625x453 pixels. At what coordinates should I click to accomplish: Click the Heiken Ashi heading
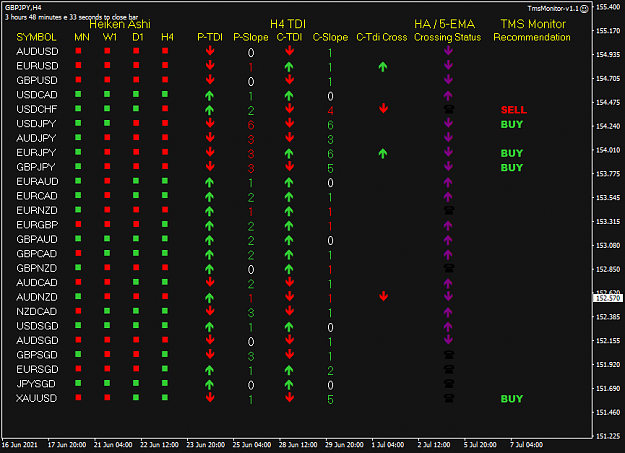click(120, 24)
